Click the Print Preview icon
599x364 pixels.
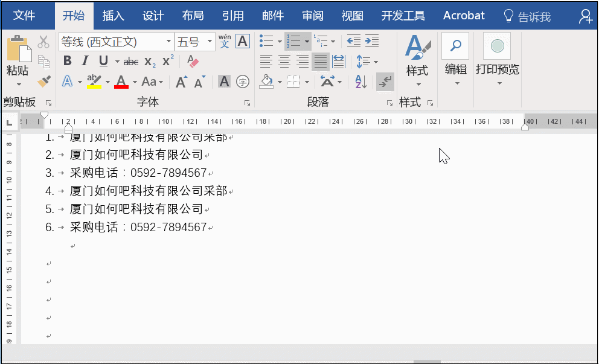click(x=497, y=46)
